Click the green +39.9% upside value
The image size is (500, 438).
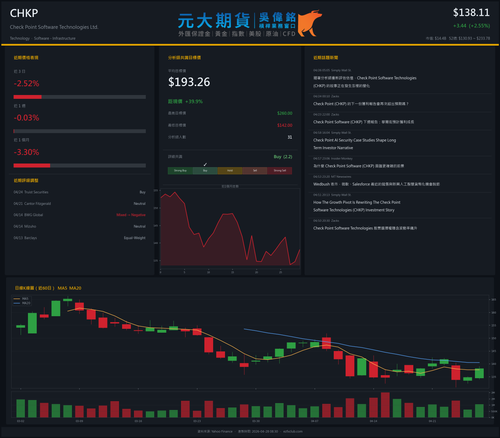pyautogui.click(x=194, y=101)
